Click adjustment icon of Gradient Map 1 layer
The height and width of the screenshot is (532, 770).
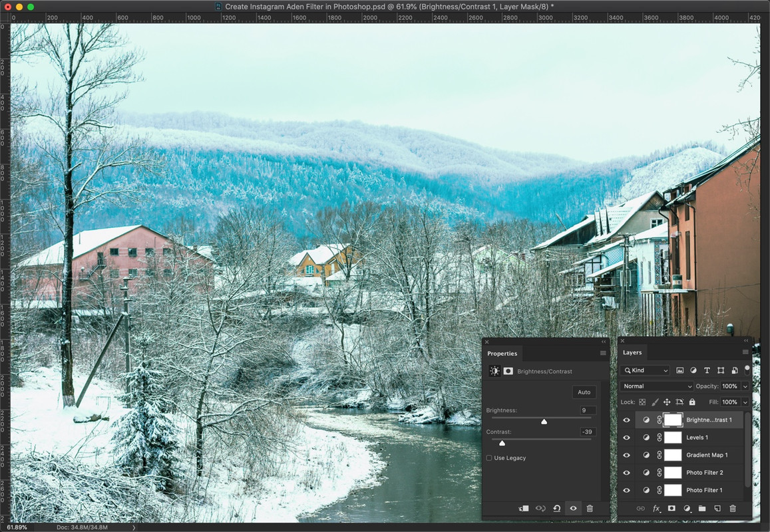click(x=646, y=455)
